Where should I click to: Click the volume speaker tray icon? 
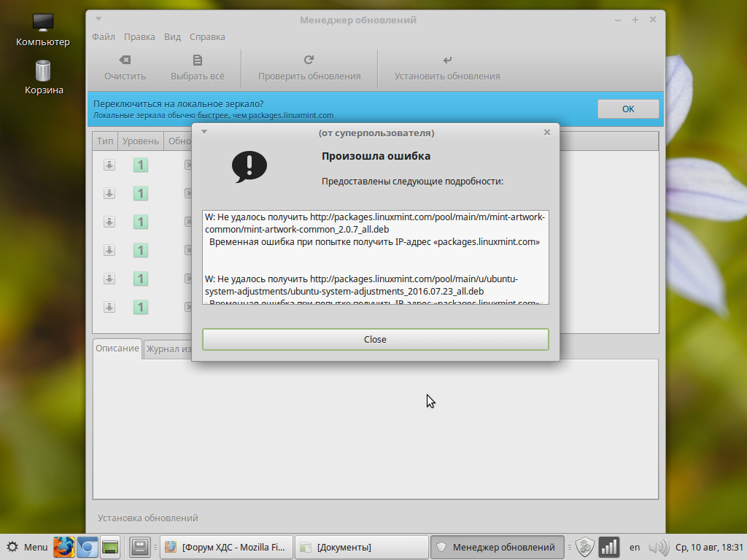click(658, 547)
